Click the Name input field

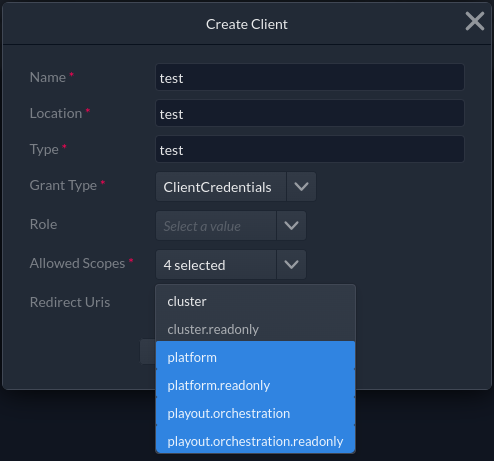(310, 77)
